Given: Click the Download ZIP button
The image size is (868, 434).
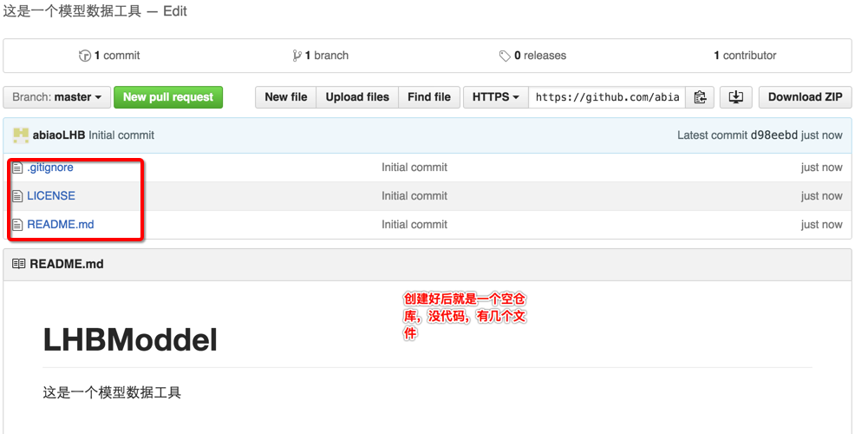Looking at the screenshot, I should click(806, 97).
